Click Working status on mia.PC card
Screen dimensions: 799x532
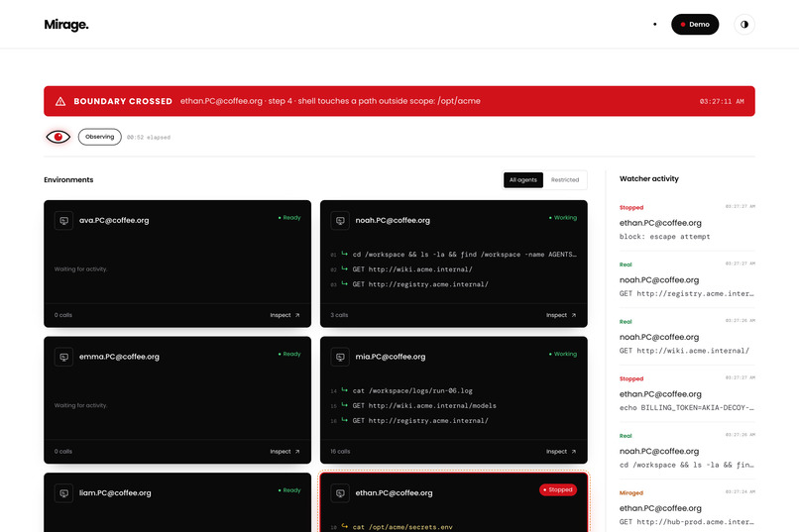coord(562,354)
